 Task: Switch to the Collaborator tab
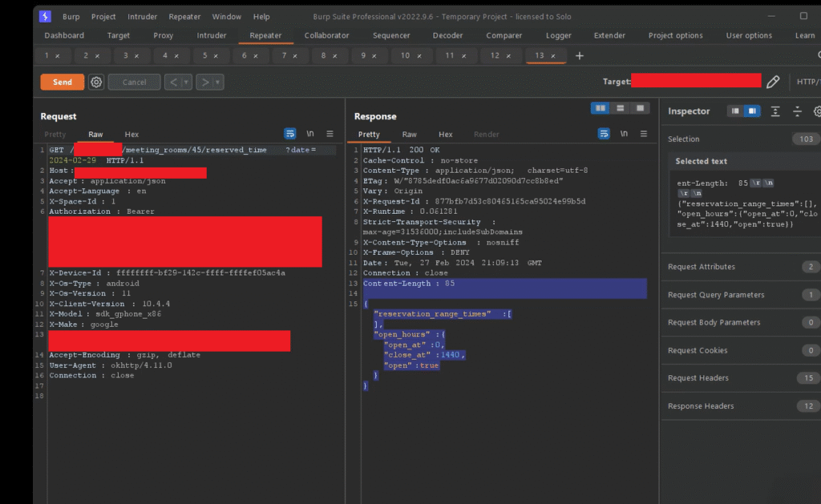[x=326, y=35]
